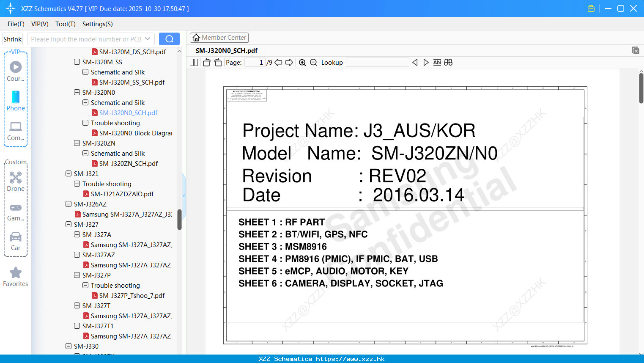Click the search magnifier button
The width and height of the screenshot is (644, 363).
click(169, 39)
